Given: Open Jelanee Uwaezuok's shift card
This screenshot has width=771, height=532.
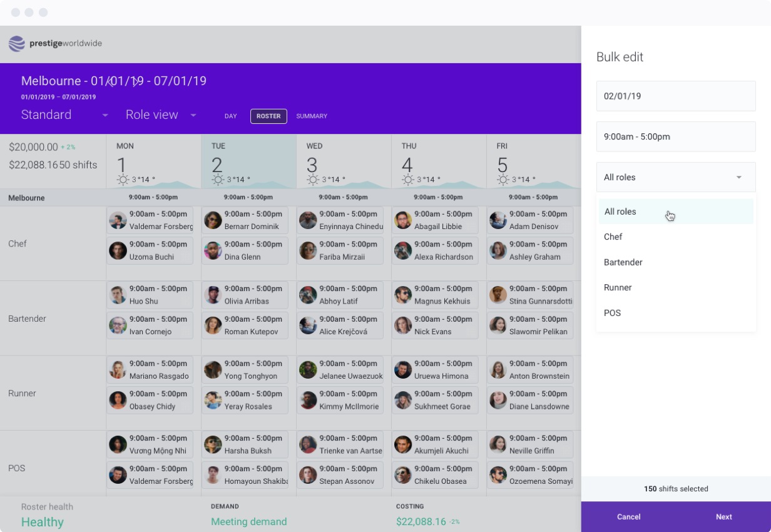Looking at the screenshot, I should [340, 370].
